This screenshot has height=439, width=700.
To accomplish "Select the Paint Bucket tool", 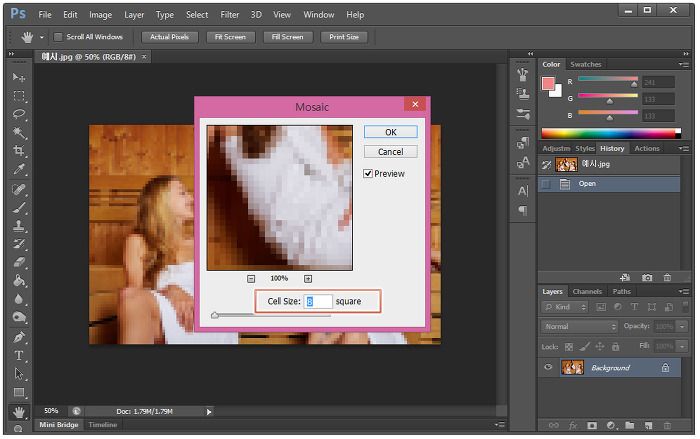I will [19, 280].
